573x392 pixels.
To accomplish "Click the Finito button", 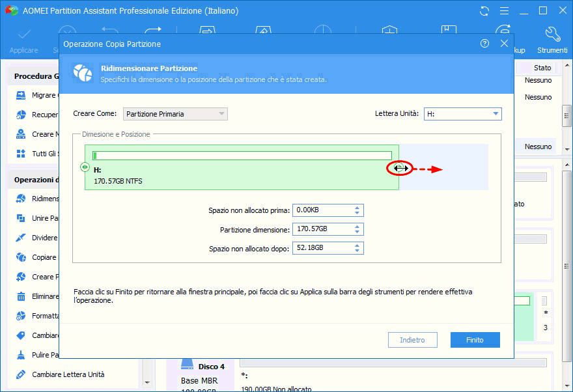I will click(x=475, y=340).
